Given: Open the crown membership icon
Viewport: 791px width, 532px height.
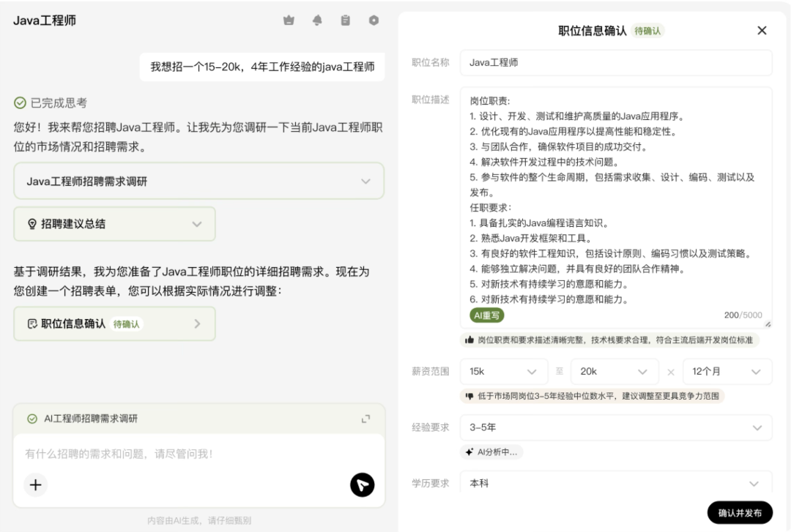Looking at the screenshot, I should point(289,20).
